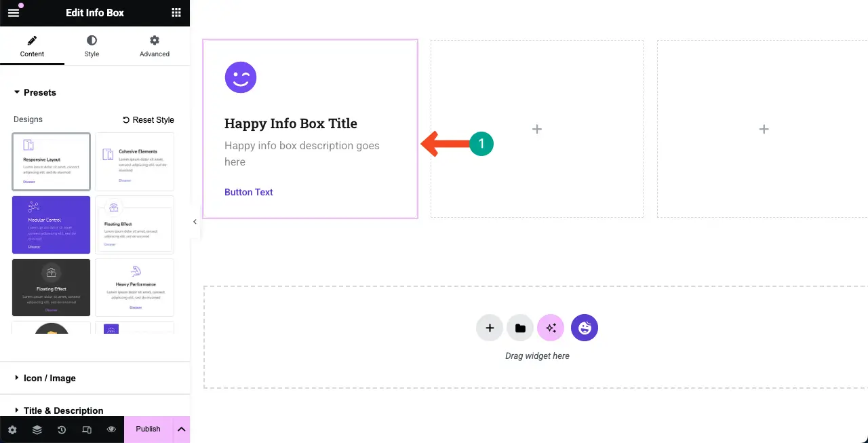Screen dimensions: 868x443
Task: Click the Publish button
Action: pos(148,429)
